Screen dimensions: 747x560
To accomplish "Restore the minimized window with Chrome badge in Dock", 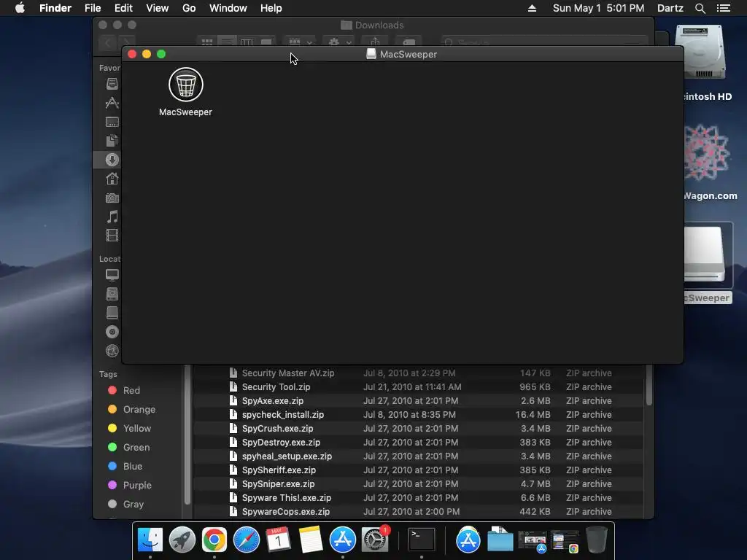I will [565, 541].
